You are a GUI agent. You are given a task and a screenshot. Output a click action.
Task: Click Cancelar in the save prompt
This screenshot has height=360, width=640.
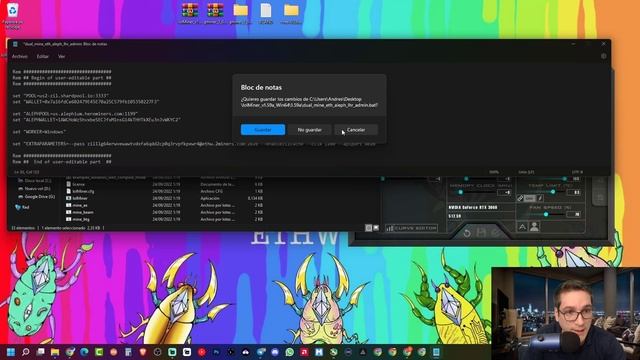pyautogui.click(x=356, y=129)
